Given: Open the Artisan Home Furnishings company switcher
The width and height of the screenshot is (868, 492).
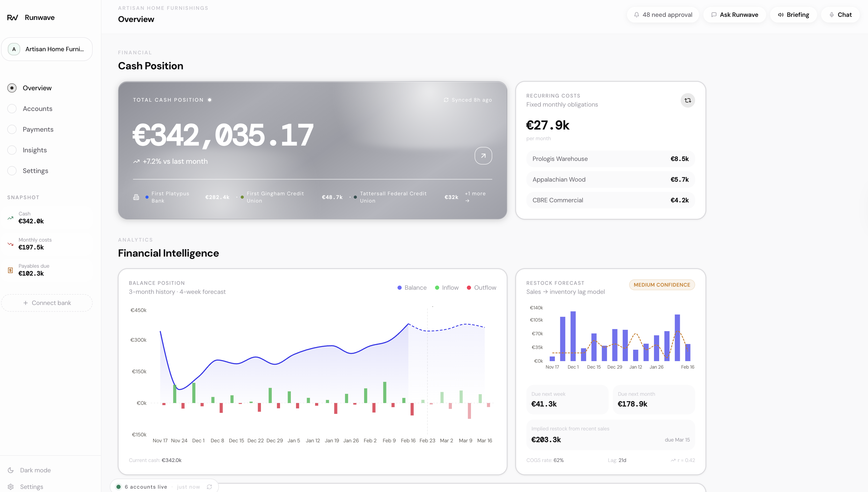Looking at the screenshot, I should coord(47,49).
